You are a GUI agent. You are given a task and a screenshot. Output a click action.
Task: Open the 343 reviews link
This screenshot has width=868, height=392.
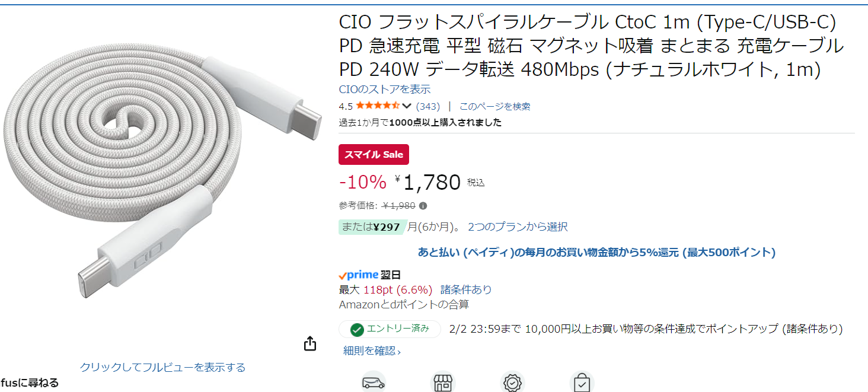pyautogui.click(x=428, y=107)
